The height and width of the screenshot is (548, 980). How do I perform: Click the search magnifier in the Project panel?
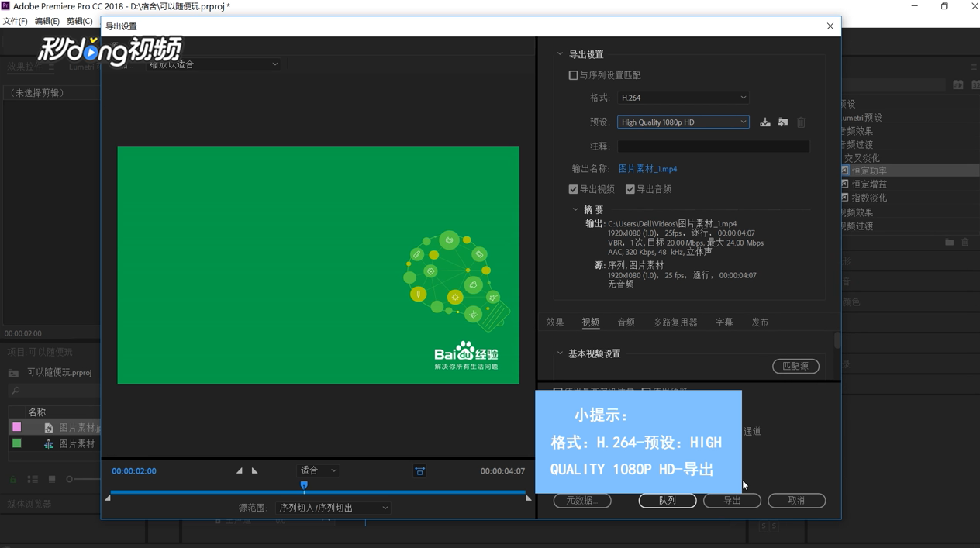coord(15,391)
